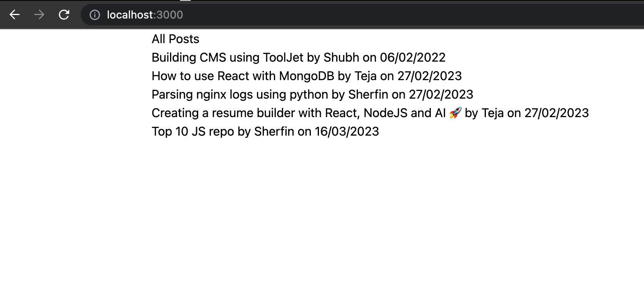Open the Building CMS using ToolJet post

point(227,57)
